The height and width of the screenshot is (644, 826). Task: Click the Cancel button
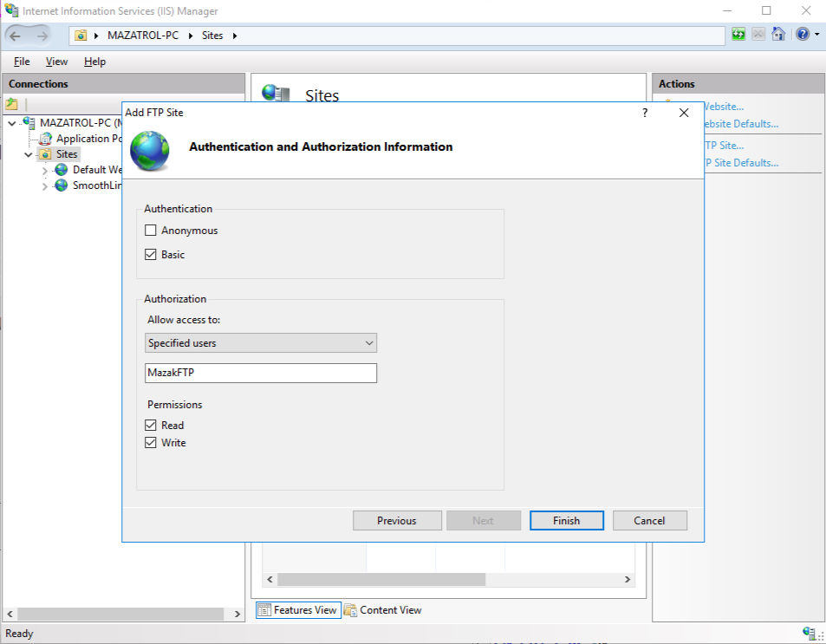click(x=649, y=521)
